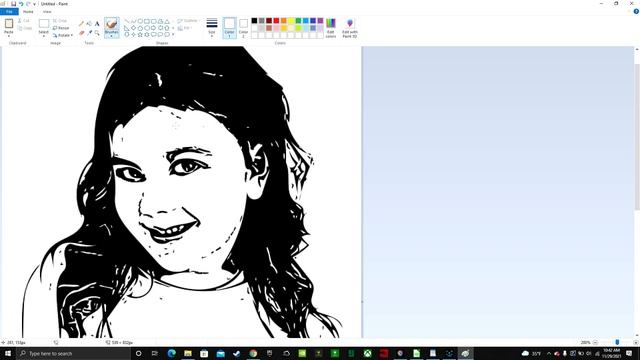Choose the Right triangle shape

(127, 28)
